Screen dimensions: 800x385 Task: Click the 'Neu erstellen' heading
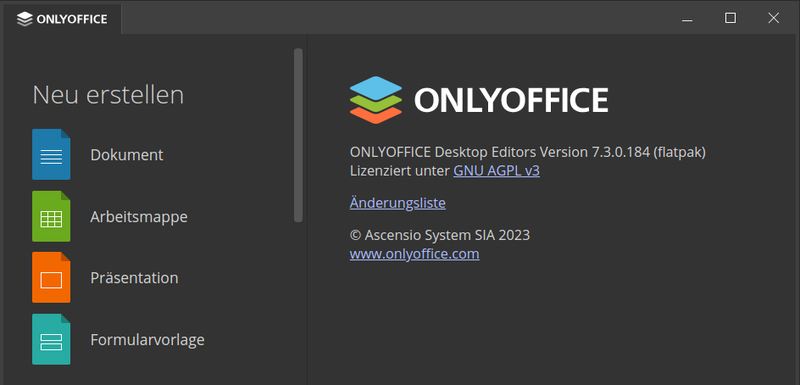108,95
